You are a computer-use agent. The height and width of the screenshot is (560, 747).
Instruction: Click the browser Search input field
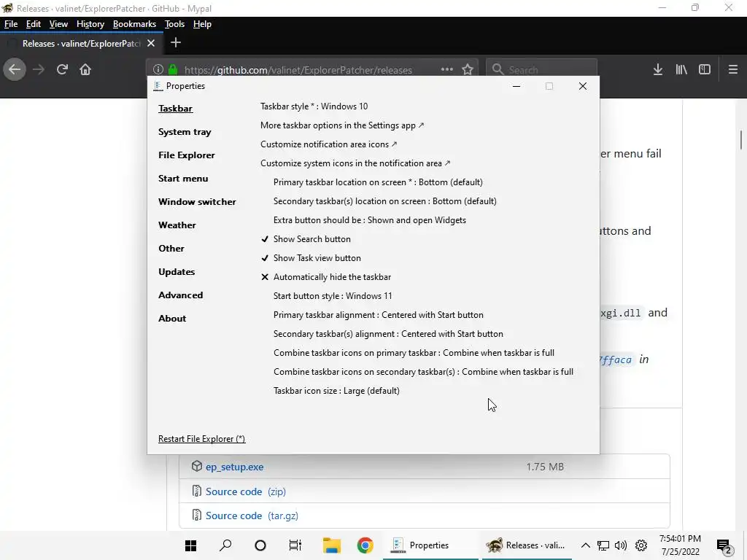[x=542, y=69]
